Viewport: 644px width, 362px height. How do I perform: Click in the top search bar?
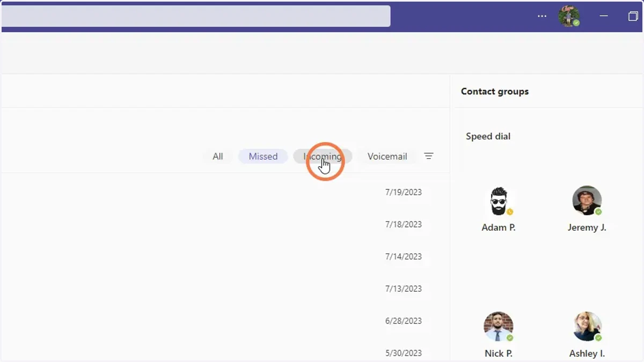coord(195,16)
